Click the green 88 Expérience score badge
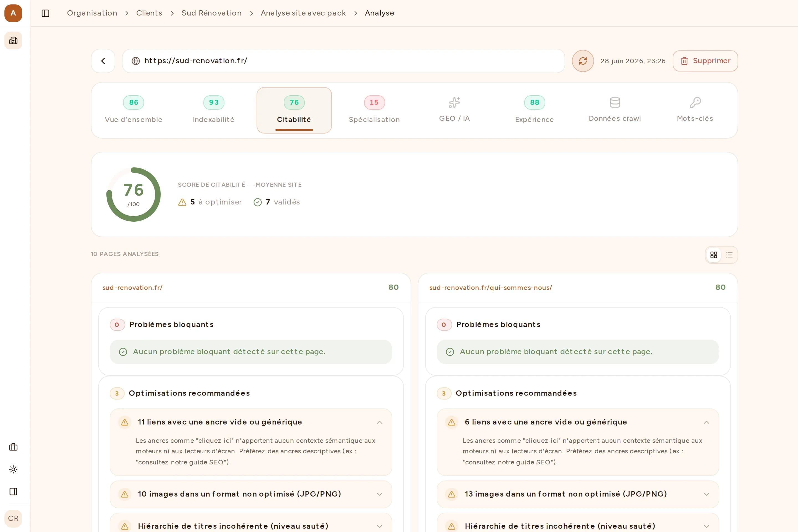The height and width of the screenshot is (532, 798). (x=534, y=103)
